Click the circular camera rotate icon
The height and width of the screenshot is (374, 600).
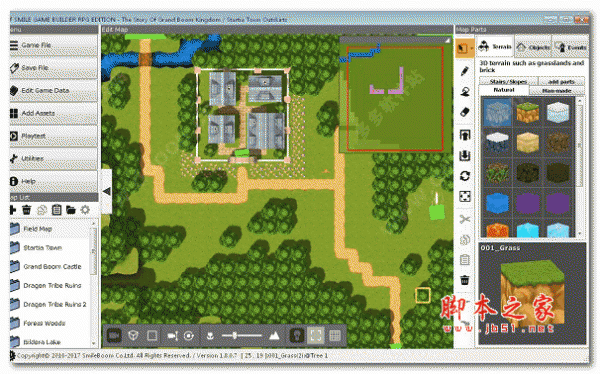pyautogui.click(x=189, y=336)
